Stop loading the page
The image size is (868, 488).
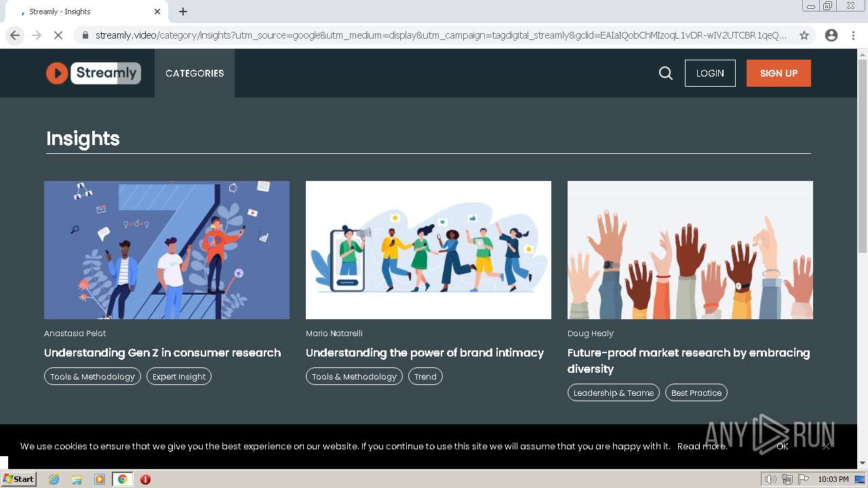tap(58, 35)
